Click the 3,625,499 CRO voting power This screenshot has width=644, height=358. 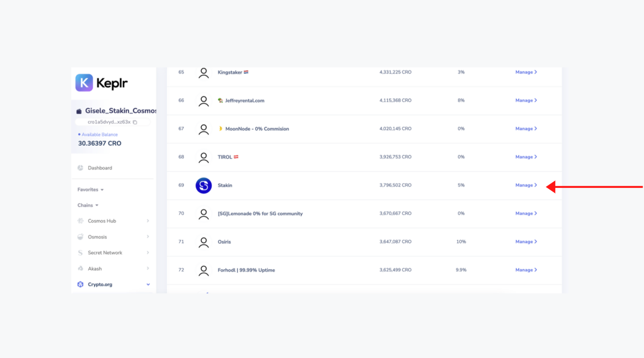(x=396, y=270)
